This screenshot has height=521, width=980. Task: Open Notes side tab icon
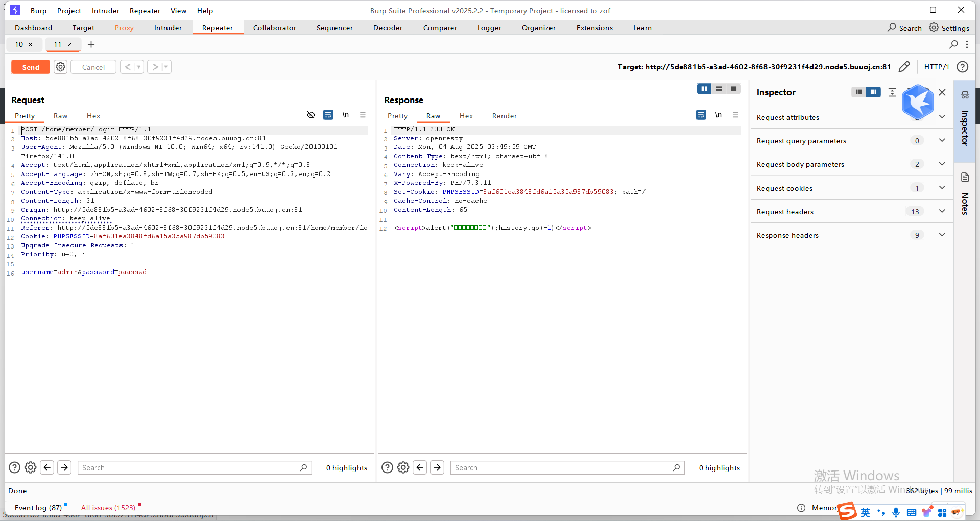pyautogui.click(x=965, y=178)
